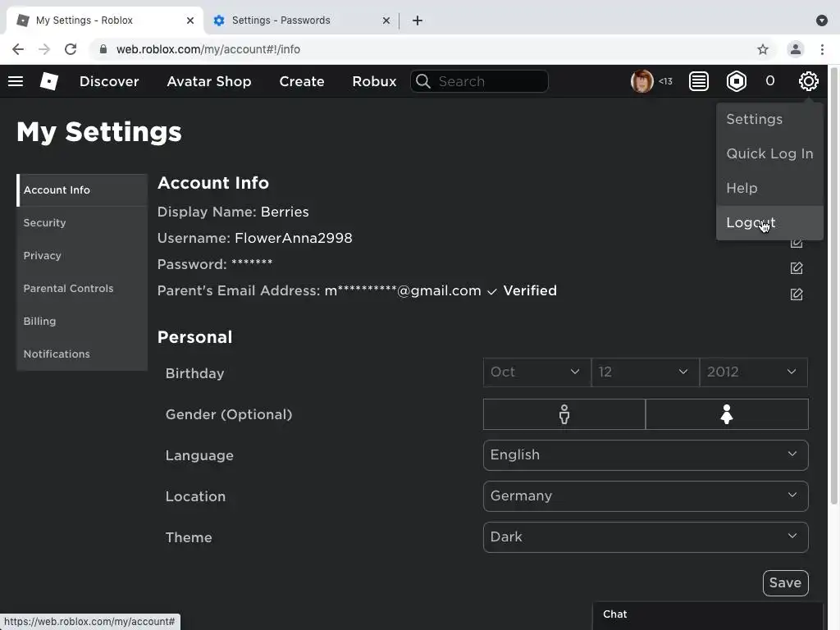
Task: Close the Settings - Passwords tab
Action: (x=386, y=21)
